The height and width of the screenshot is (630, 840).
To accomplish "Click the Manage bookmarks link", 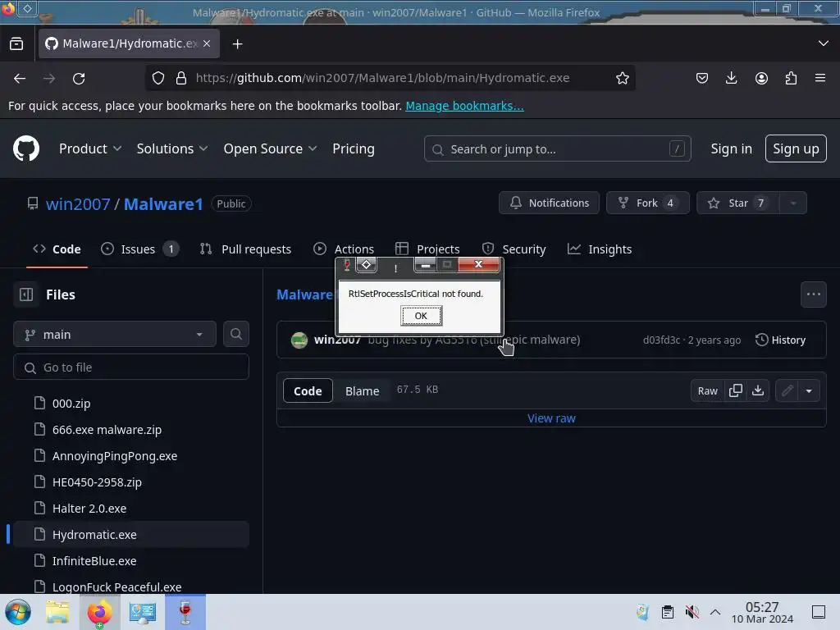I will pos(464,106).
